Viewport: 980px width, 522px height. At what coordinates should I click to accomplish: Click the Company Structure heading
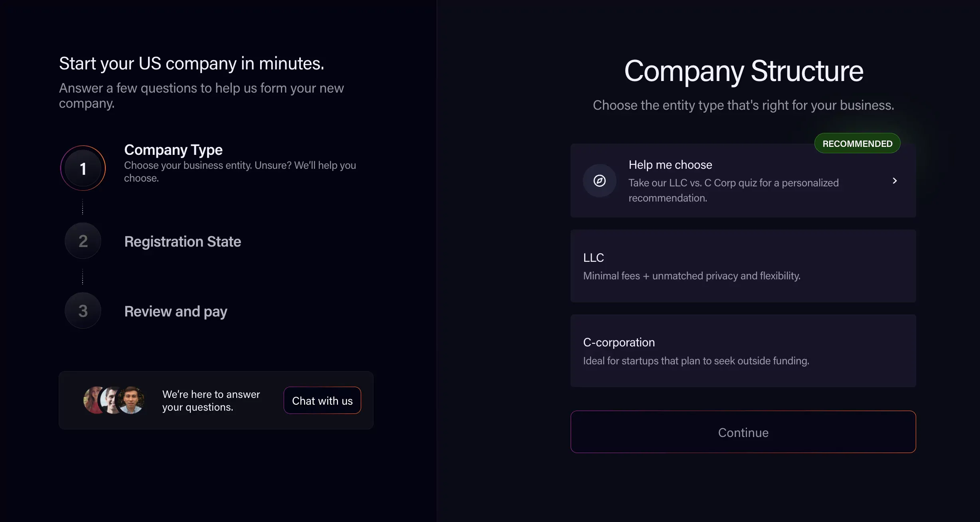pyautogui.click(x=743, y=71)
